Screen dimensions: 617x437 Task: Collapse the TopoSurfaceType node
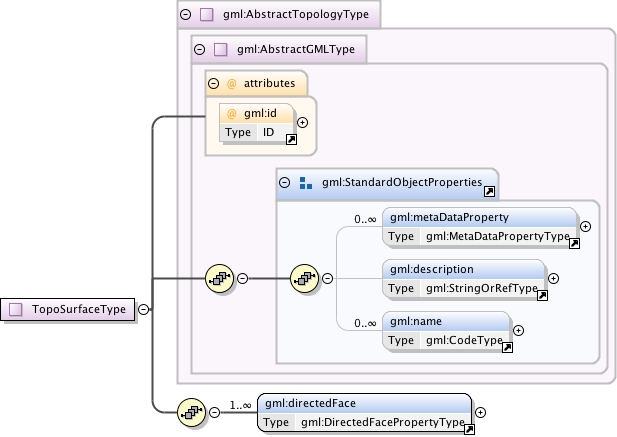pos(144,310)
